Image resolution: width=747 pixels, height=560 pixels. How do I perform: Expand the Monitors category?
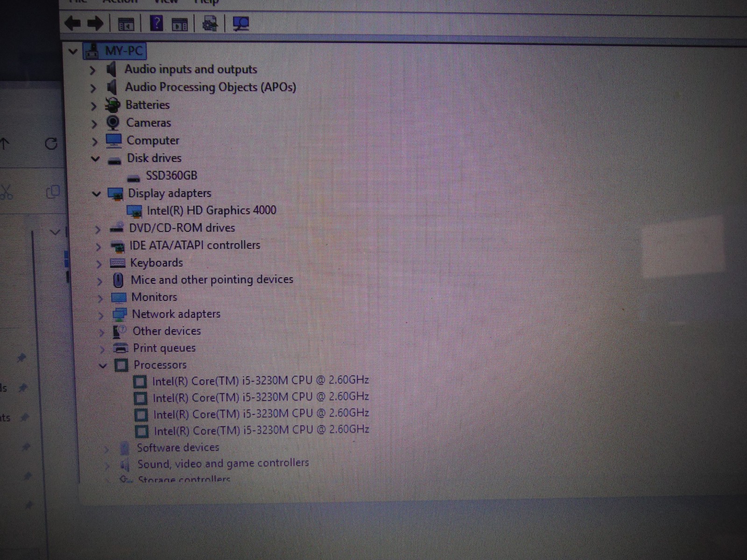(x=100, y=298)
